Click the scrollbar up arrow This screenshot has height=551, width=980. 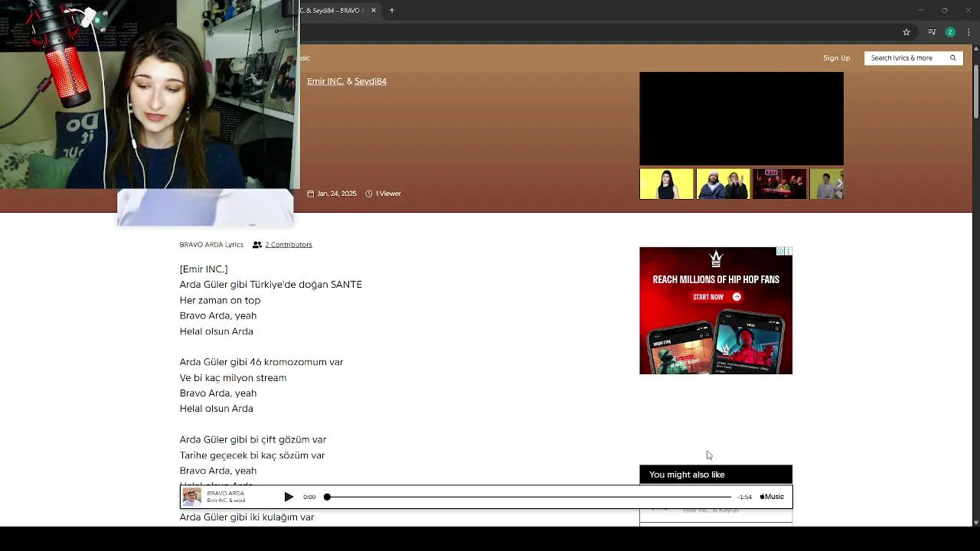click(x=976, y=47)
